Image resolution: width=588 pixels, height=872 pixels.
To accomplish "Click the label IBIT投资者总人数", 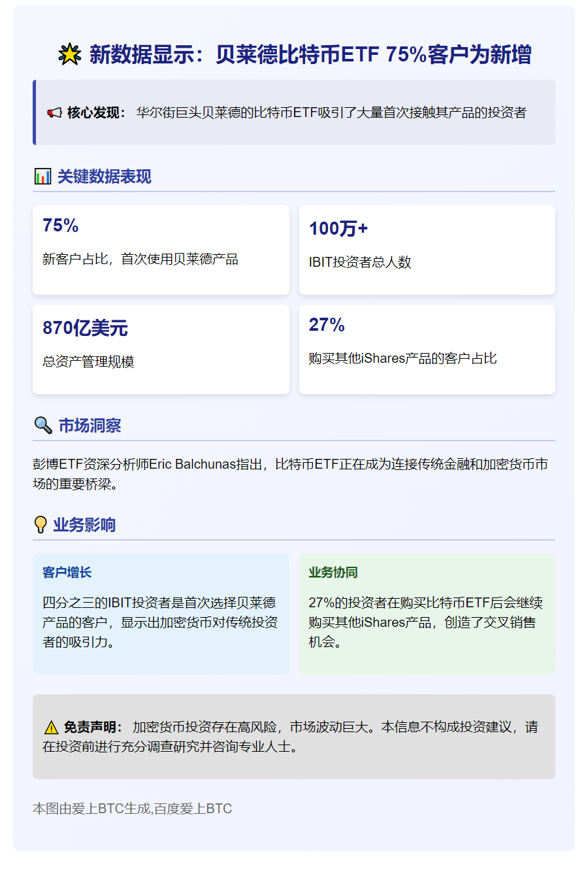I will pos(360,262).
